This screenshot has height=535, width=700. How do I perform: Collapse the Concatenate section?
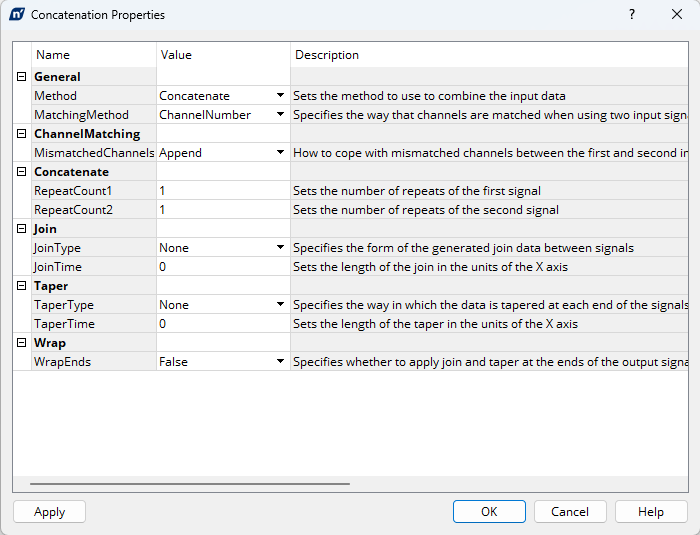[x=22, y=172]
